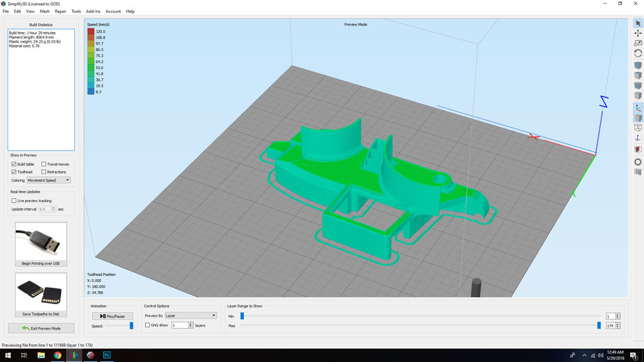This screenshot has height=362, width=644.
Task: Open process settings gear icon
Action: point(638,162)
